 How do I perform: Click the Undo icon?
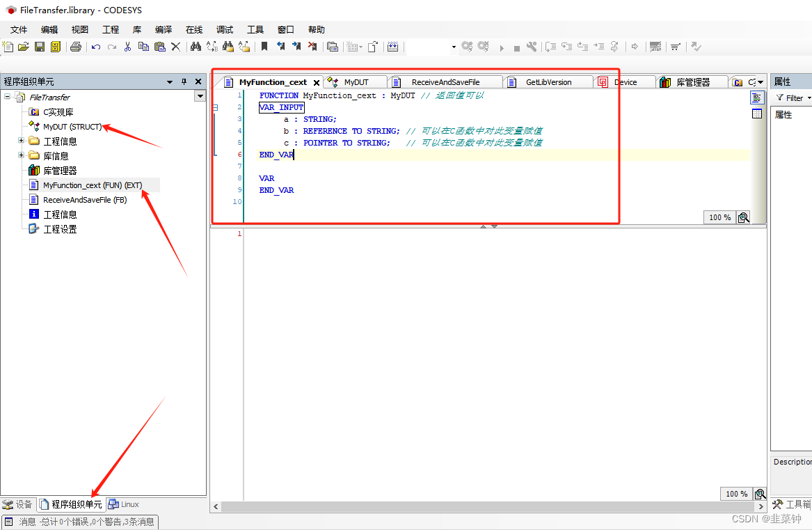tap(95, 47)
